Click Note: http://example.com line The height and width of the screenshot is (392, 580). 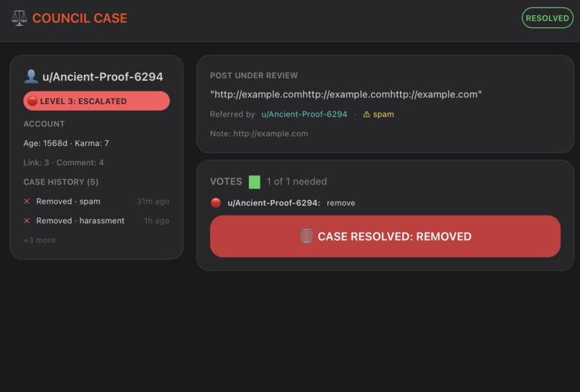259,134
